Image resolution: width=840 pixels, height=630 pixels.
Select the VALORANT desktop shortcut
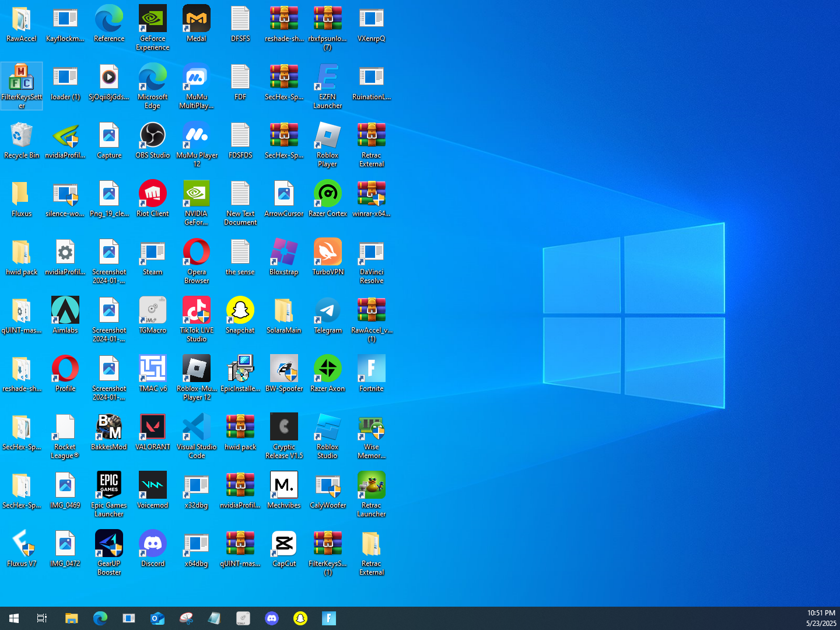(152, 428)
